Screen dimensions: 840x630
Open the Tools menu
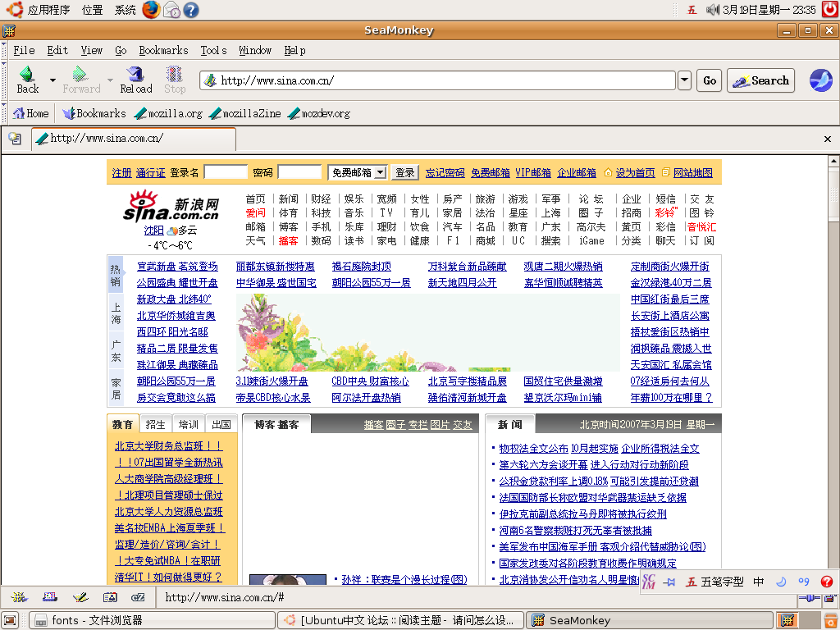coord(214,50)
